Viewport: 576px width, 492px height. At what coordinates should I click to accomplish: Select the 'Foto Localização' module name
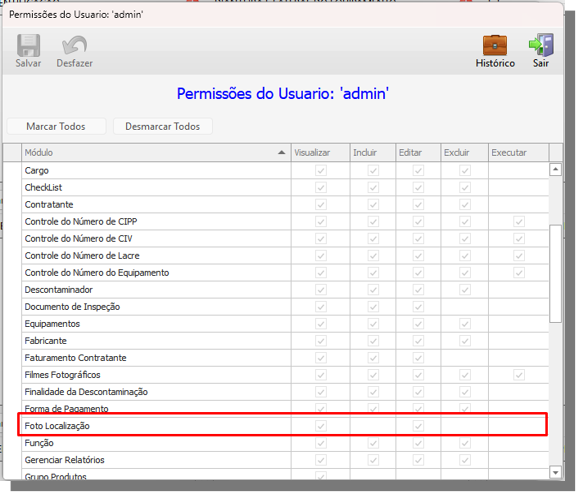point(57,426)
